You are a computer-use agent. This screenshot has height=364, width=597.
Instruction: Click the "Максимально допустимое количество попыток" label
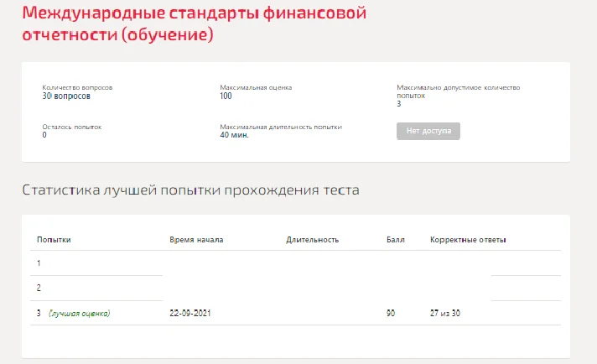point(458,91)
